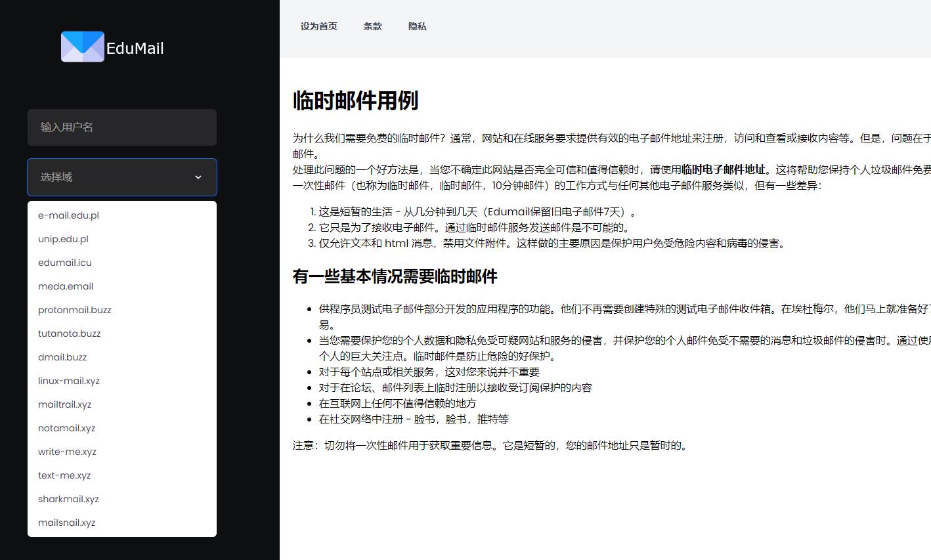Screen dimensions: 931x560
Task: Click the EduMail envelope logo icon
Action: (82, 47)
